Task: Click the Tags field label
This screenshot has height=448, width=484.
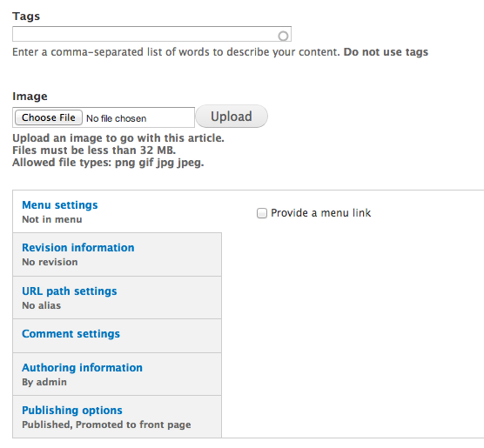Action: (x=26, y=17)
